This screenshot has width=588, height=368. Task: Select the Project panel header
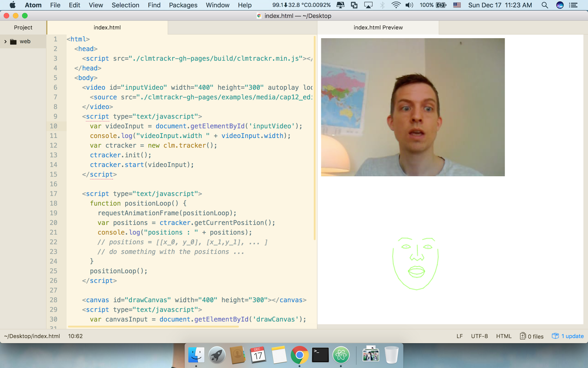click(23, 28)
